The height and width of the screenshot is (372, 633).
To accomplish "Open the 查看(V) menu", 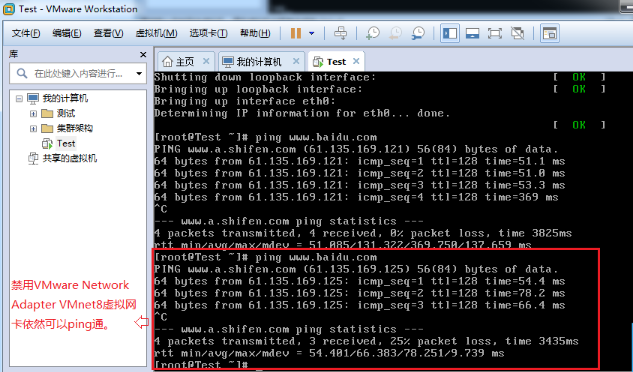I will [108, 33].
